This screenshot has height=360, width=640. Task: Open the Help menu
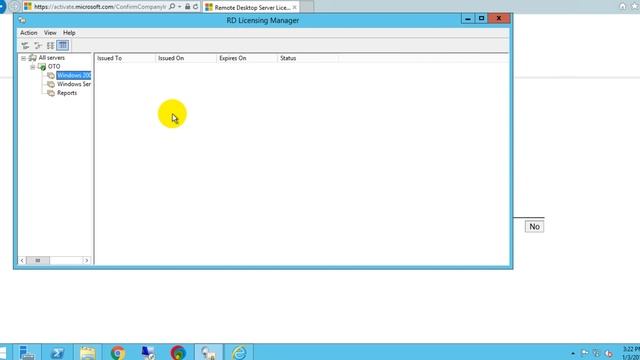69,33
